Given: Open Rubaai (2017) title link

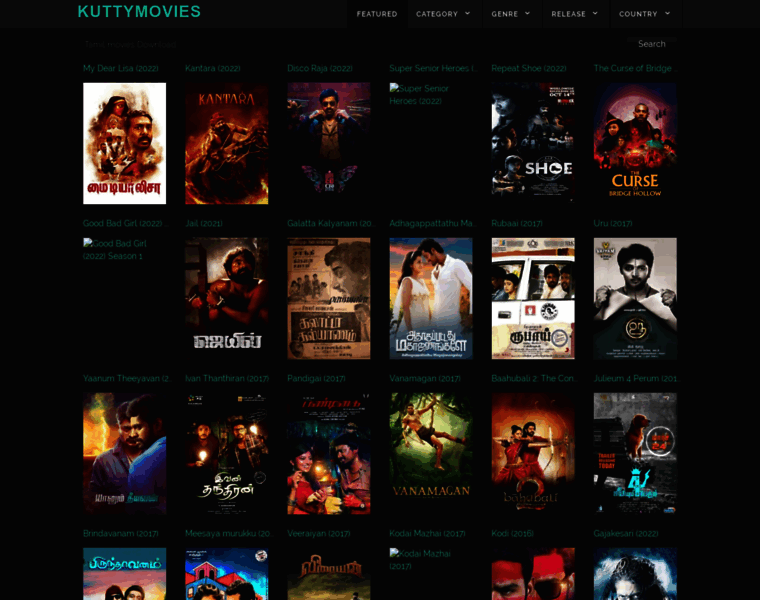Looking at the screenshot, I should pos(517,223).
